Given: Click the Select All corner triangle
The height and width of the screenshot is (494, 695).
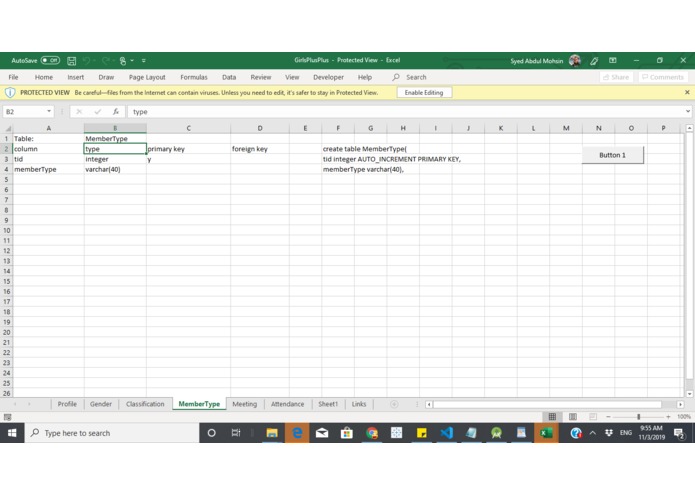Looking at the screenshot, I should (7, 128).
